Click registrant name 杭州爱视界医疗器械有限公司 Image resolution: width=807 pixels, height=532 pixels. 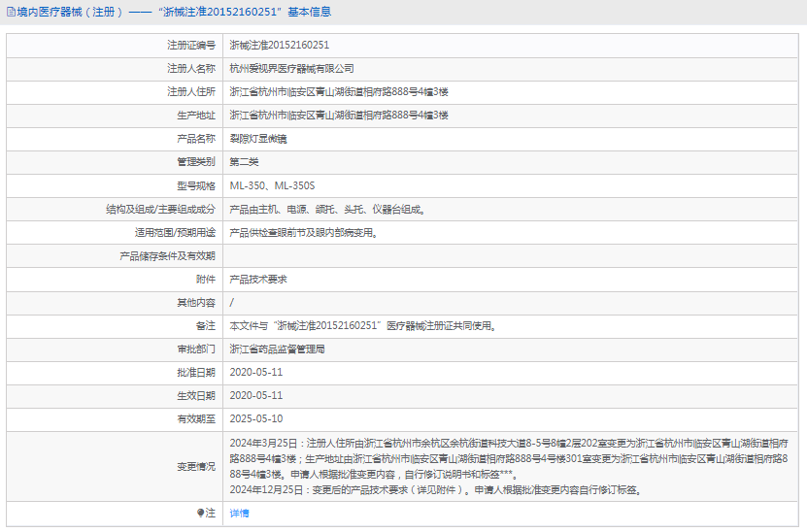click(291, 68)
